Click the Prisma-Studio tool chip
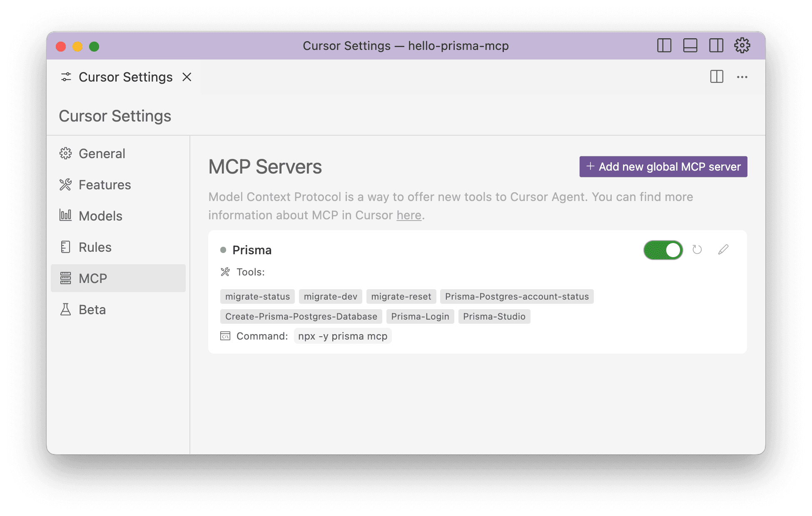This screenshot has height=516, width=812. (x=494, y=317)
